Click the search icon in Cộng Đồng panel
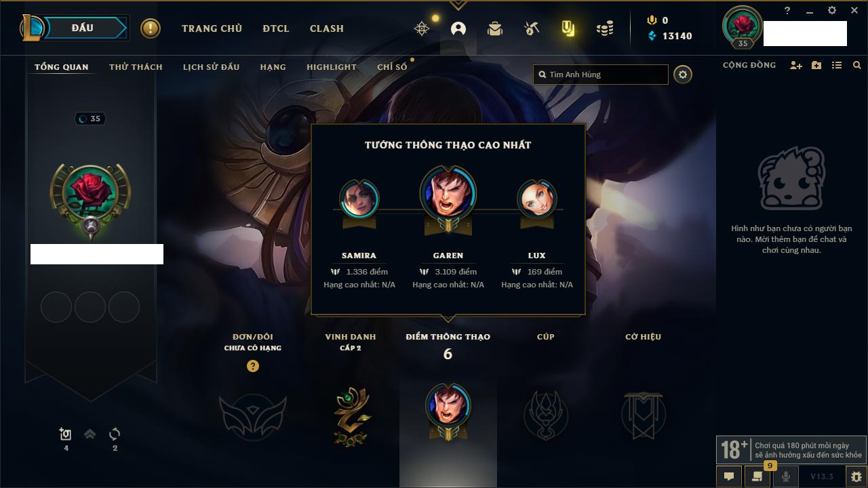 (x=857, y=65)
